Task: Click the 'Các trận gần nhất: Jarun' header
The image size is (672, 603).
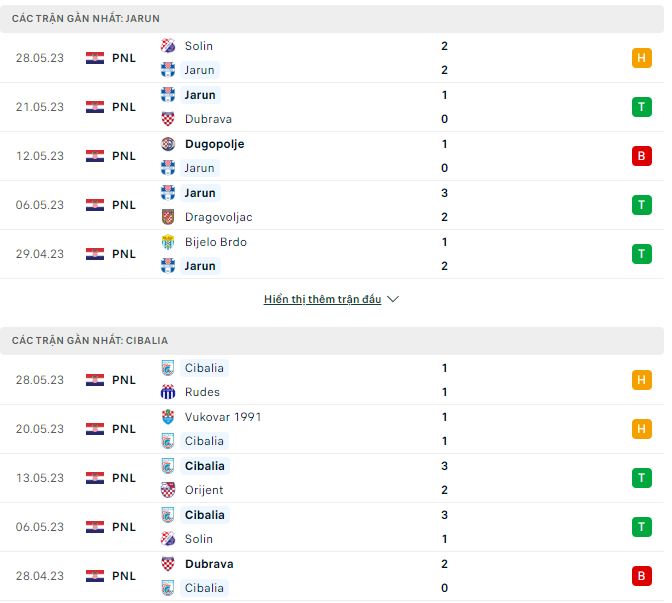Action: click(x=85, y=19)
